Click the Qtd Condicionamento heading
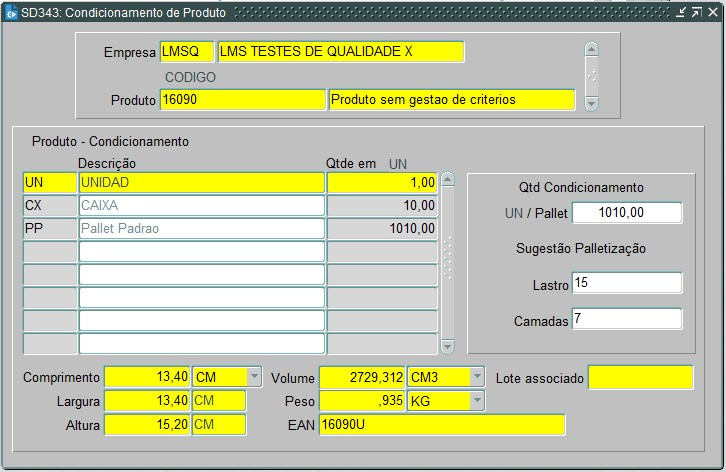Screen dimensions: 726x472 581,188
